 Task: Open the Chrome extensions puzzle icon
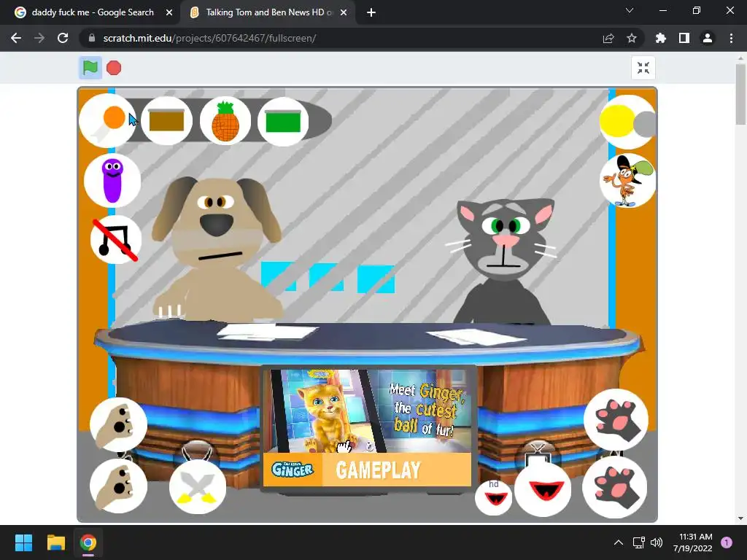pyautogui.click(x=661, y=38)
